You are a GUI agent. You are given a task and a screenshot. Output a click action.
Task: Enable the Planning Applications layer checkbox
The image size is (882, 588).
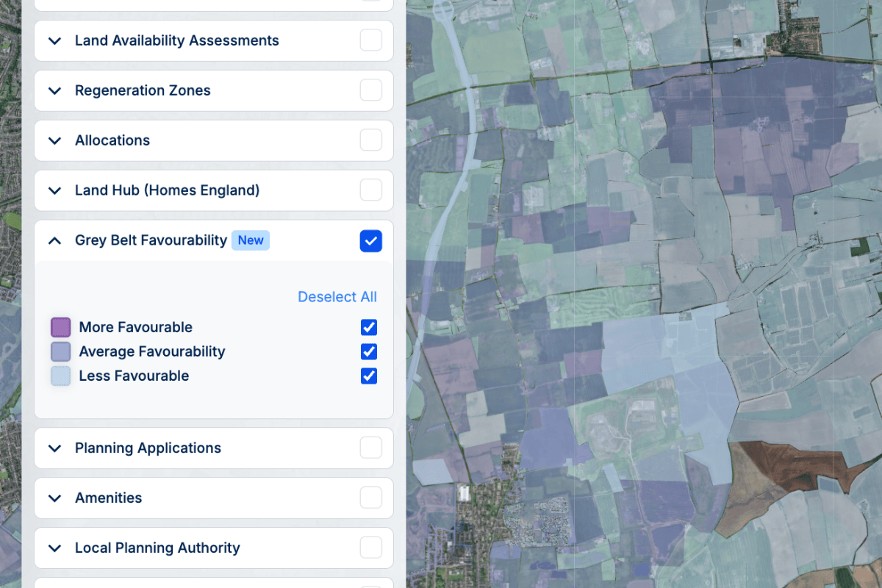(x=371, y=448)
